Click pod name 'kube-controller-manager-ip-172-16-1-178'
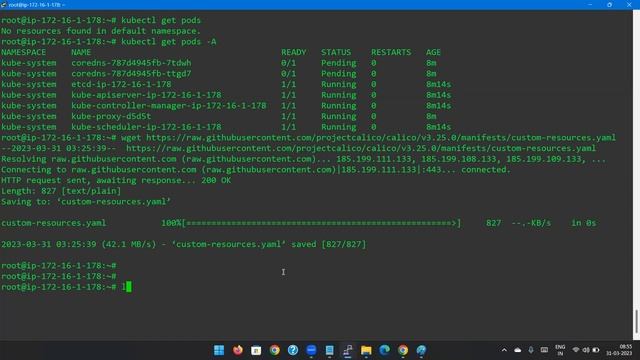This screenshot has width=640, height=360. point(169,105)
